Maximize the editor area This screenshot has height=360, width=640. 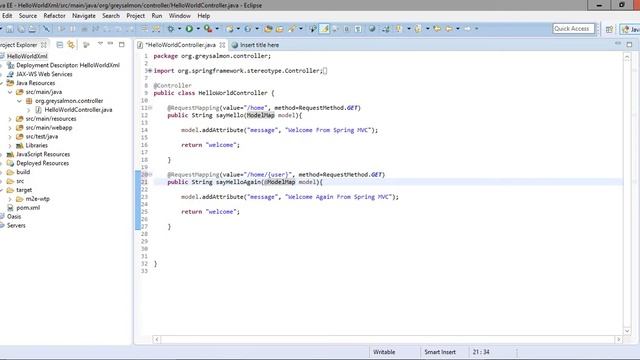[x=629, y=44]
